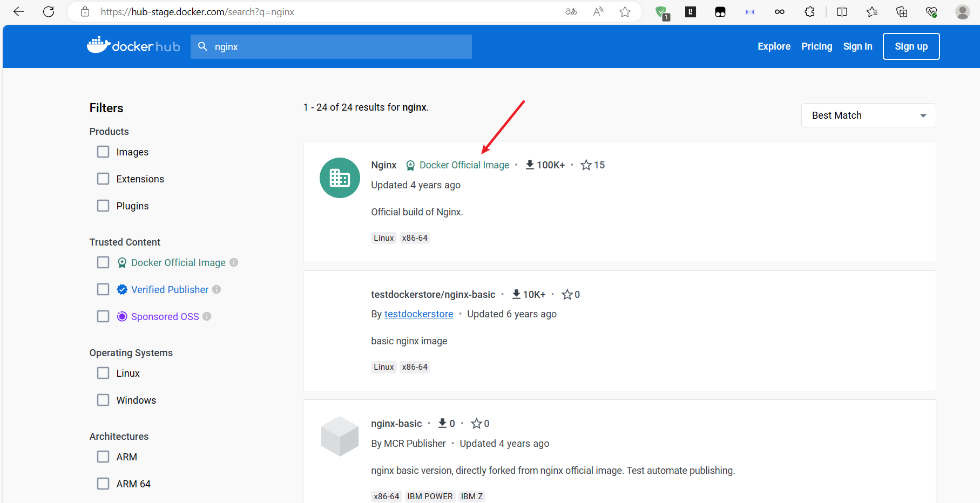Activate the read aloud icon
Viewport: 980px width, 503px height.
point(598,12)
